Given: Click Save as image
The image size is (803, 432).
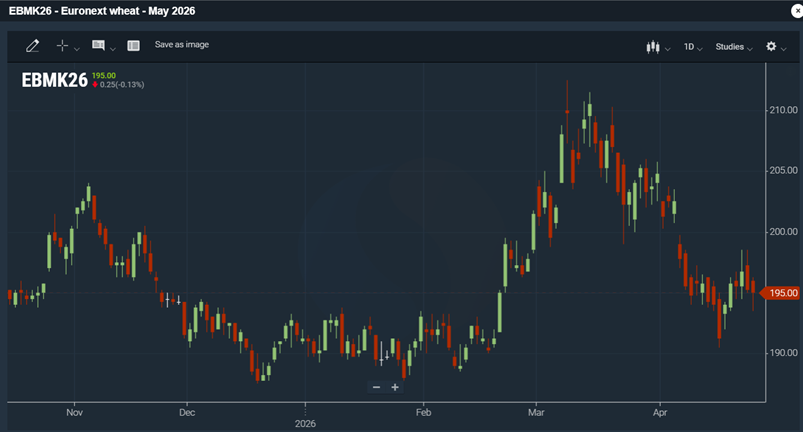Looking at the screenshot, I should [182, 45].
